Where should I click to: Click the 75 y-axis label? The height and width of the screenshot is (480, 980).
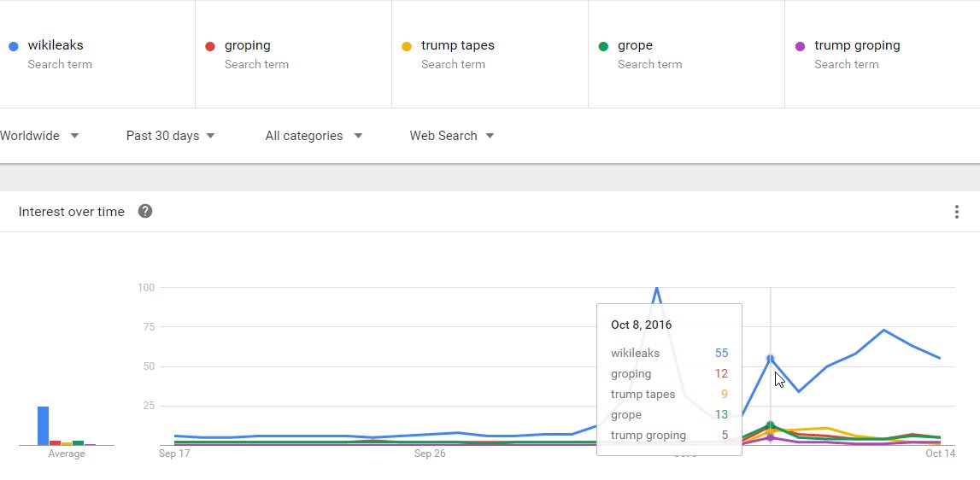[149, 327]
